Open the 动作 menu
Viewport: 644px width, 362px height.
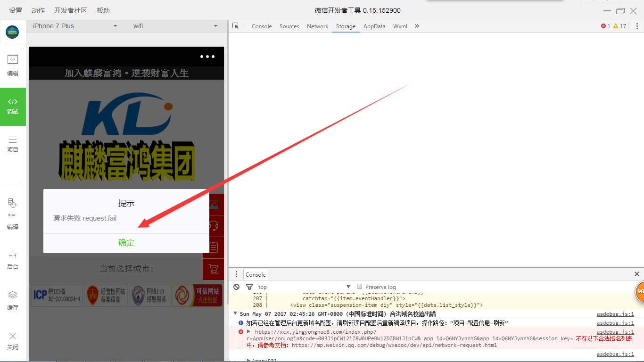click(38, 10)
